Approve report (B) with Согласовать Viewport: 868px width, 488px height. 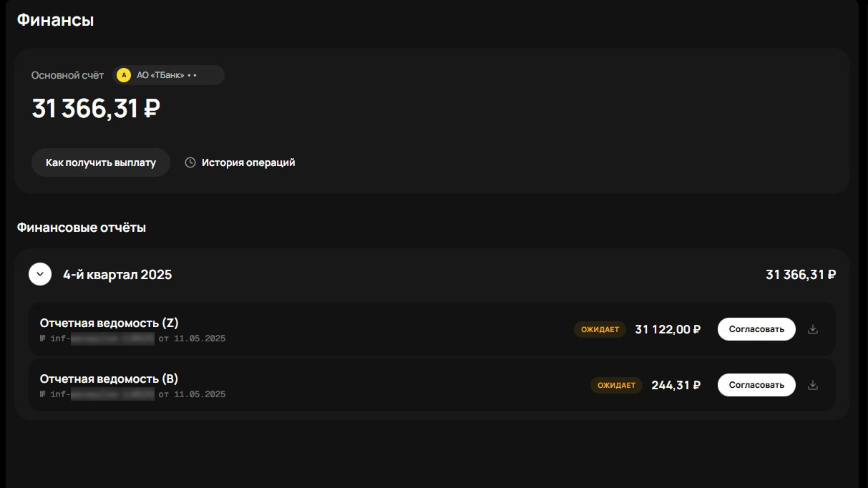756,385
